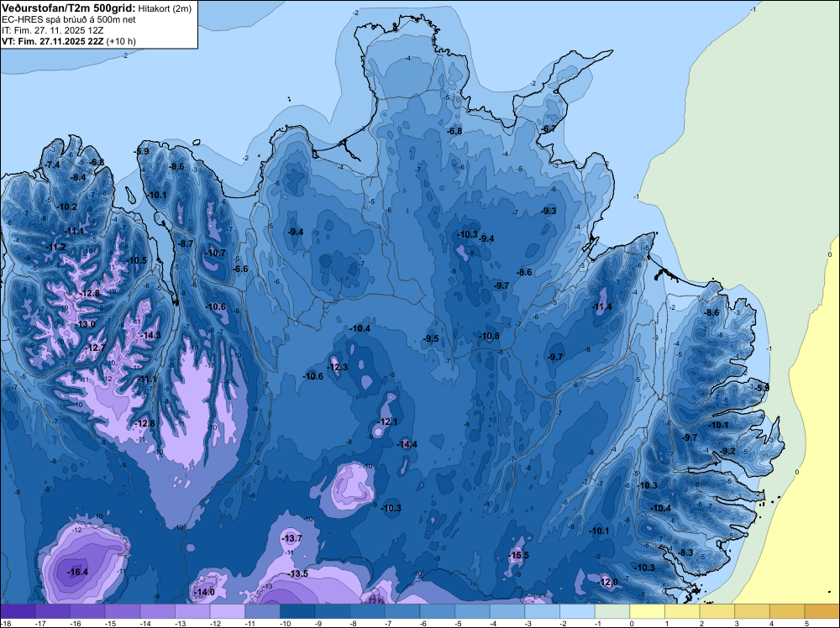
Task: Pick the -13.7 temperature label
Action: point(292,538)
